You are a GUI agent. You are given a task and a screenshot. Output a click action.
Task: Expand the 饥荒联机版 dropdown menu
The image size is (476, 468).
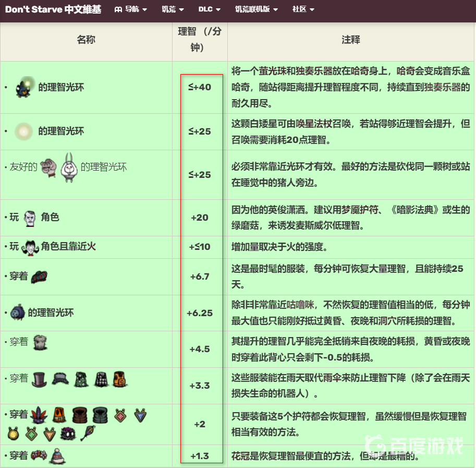[257, 9]
